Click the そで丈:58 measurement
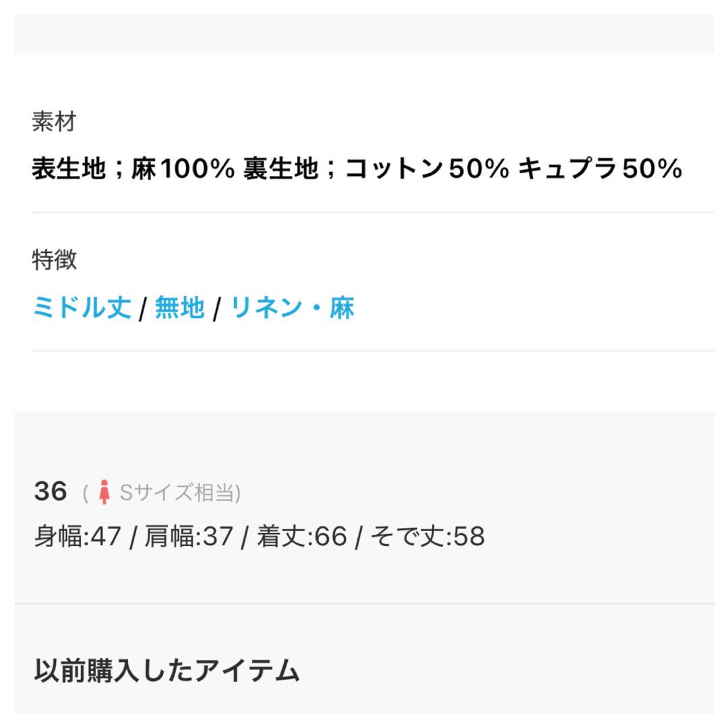 427,537
